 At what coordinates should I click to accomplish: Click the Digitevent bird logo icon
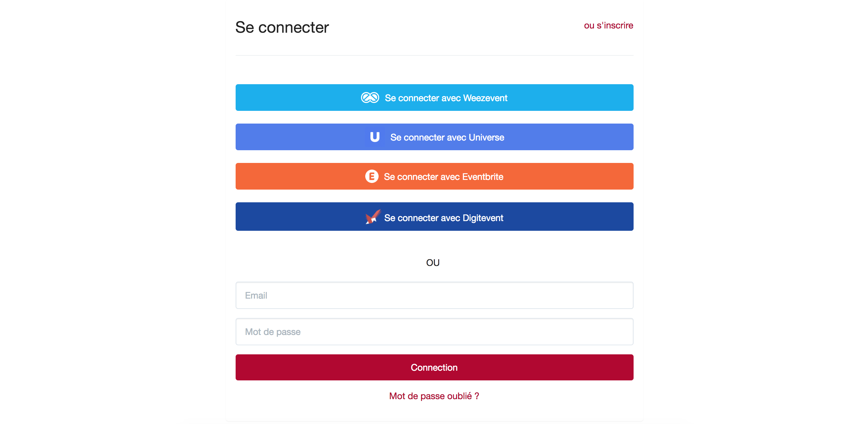373,217
